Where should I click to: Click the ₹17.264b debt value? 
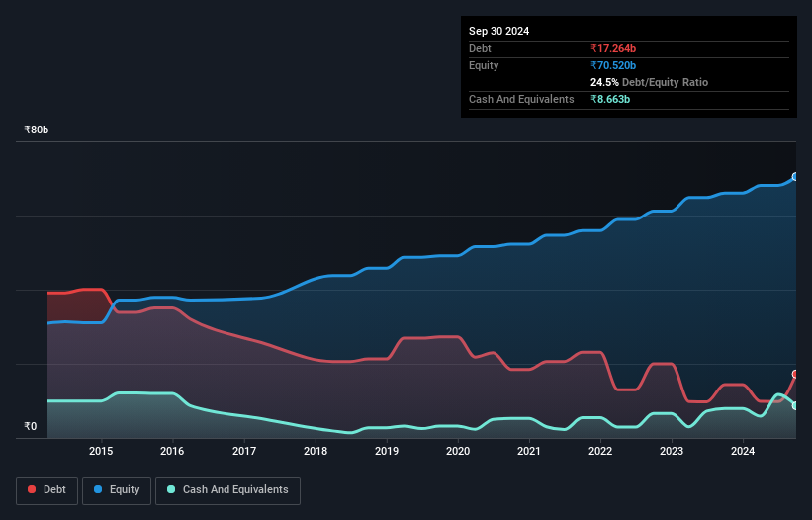(613, 48)
